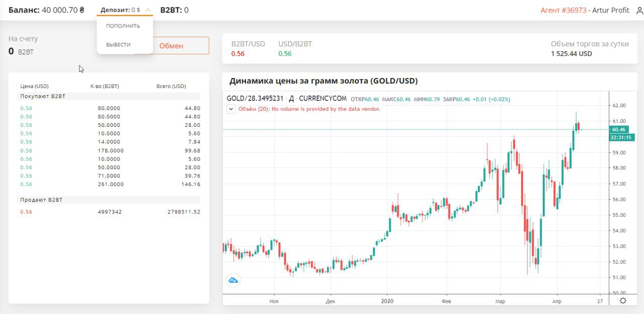Click the CURRENCYCOM source label

[323, 99]
